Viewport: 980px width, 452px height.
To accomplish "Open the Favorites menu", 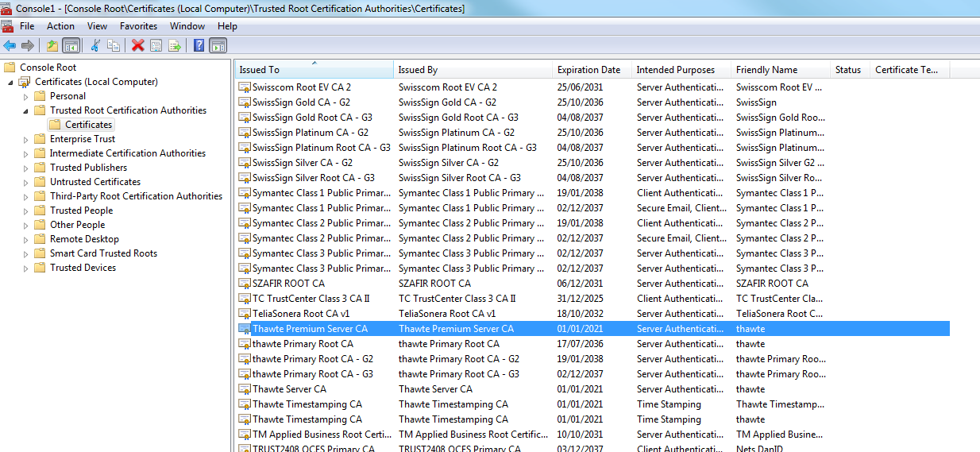I will click(x=138, y=26).
